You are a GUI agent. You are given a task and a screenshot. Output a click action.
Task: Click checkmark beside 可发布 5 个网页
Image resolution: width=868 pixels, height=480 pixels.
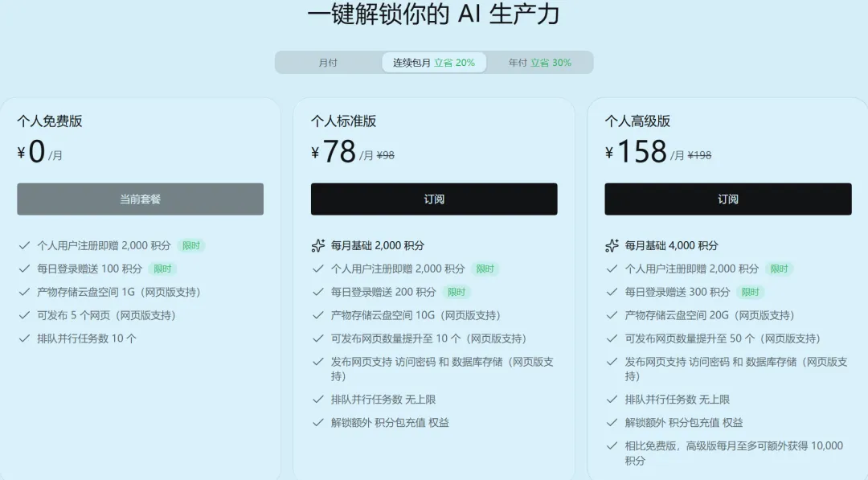[24, 315]
